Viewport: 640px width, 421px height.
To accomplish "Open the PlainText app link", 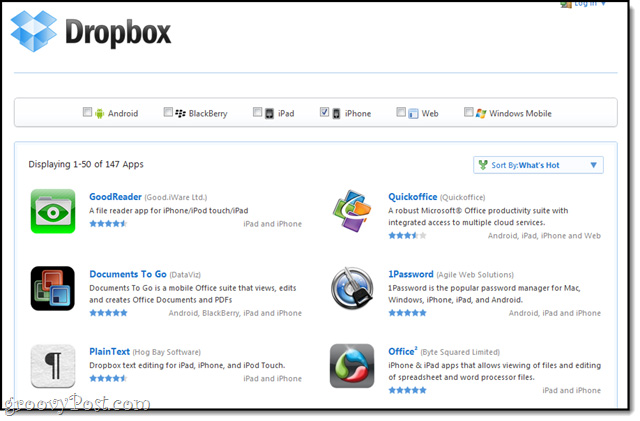I will (x=109, y=352).
